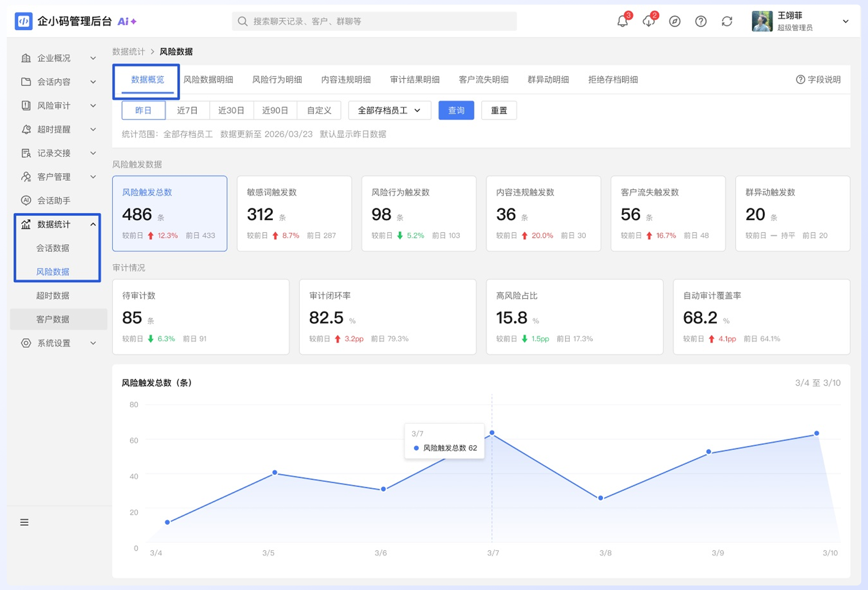Select the 近30日 time range option
The width and height of the screenshot is (868, 590).
coord(231,110)
